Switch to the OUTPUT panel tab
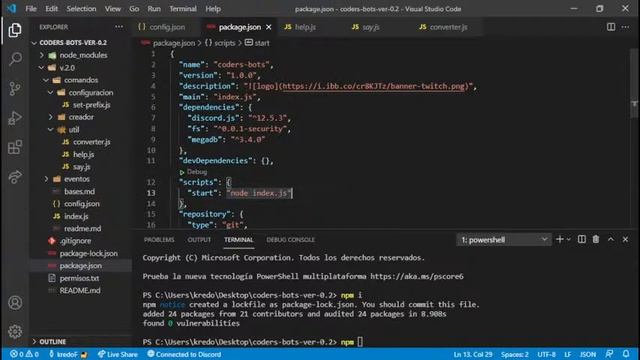Viewport: 640px width, 360px height. coord(199,240)
